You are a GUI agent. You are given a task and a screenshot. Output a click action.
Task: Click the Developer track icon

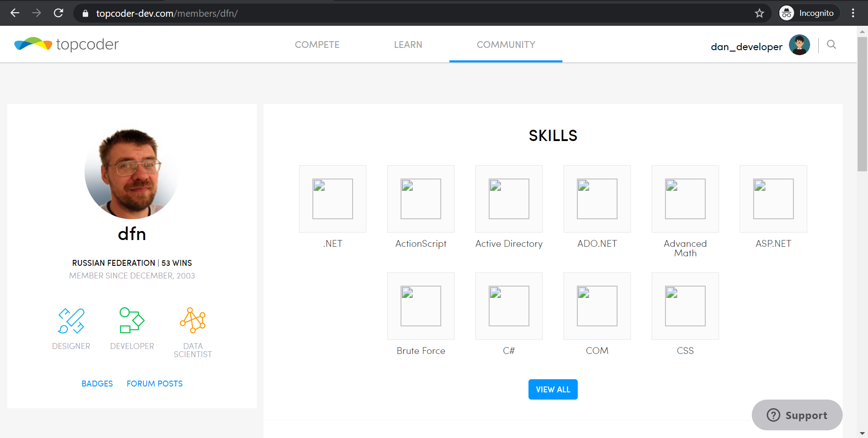[132, 320]
